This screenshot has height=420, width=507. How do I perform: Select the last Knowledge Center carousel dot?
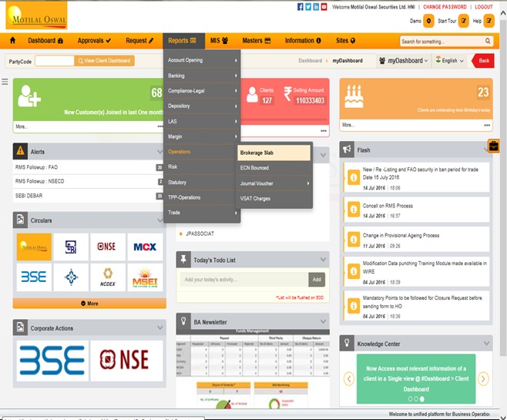tap(422, 399)
